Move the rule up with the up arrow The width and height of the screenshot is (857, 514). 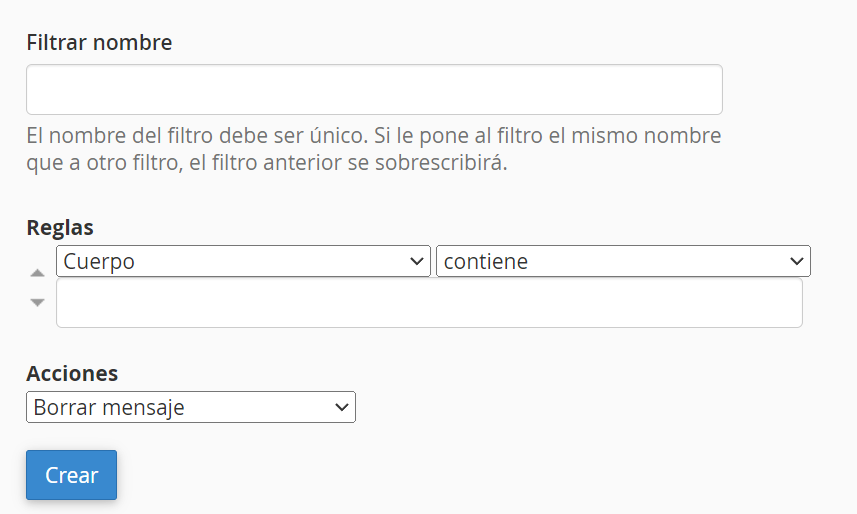[37, 273]
